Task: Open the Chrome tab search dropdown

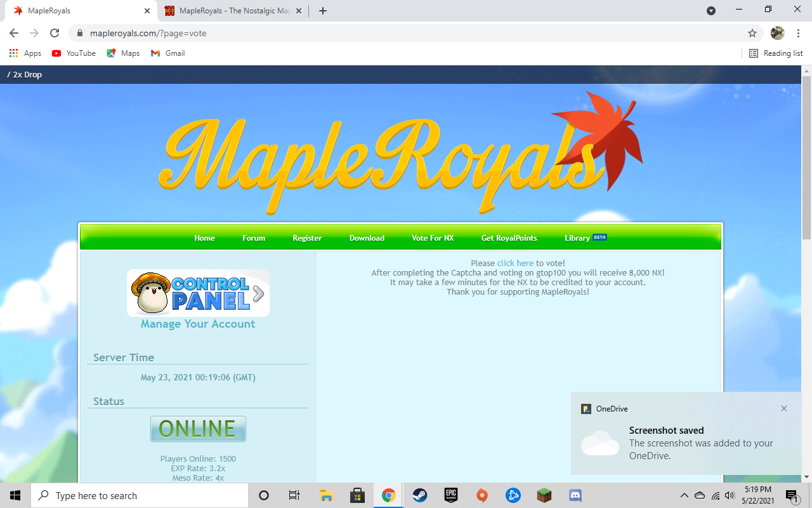Action: pos(711,11)
